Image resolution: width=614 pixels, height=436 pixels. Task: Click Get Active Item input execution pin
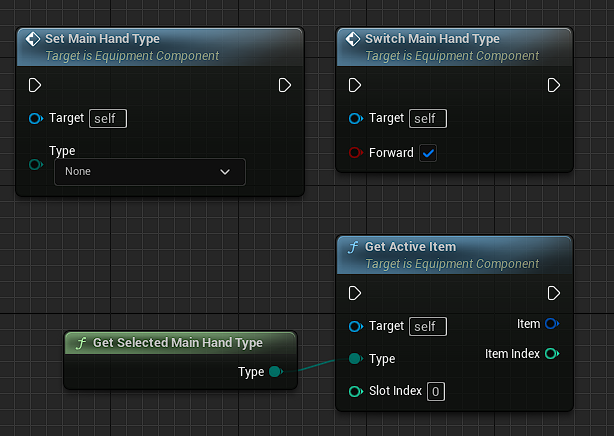(x=355, y=293)
